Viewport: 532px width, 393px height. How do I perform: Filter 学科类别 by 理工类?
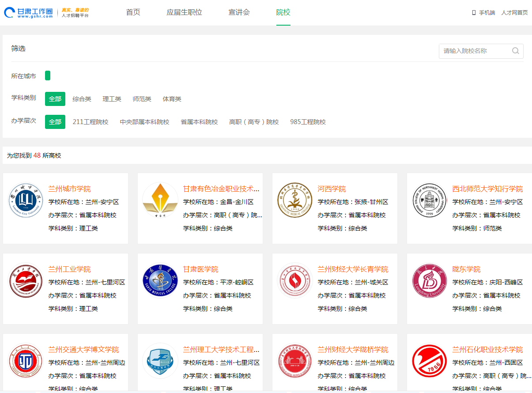[x=112, y=99]
